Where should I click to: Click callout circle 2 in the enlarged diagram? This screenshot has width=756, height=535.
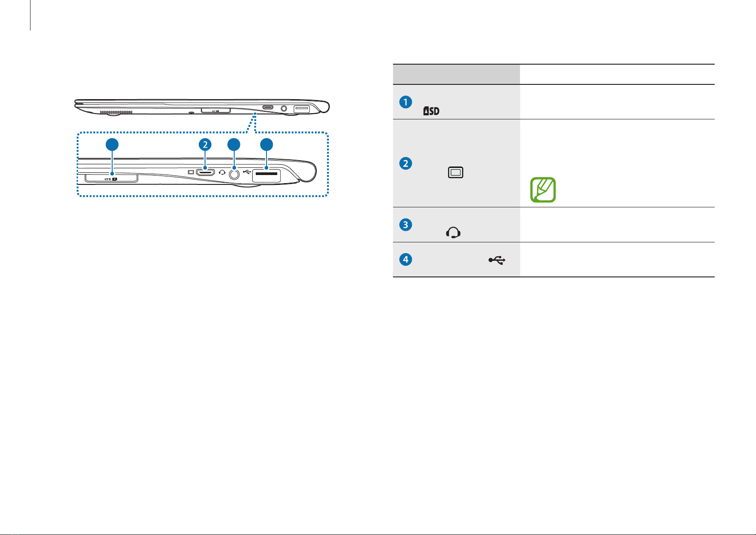[x=205, y=145]
